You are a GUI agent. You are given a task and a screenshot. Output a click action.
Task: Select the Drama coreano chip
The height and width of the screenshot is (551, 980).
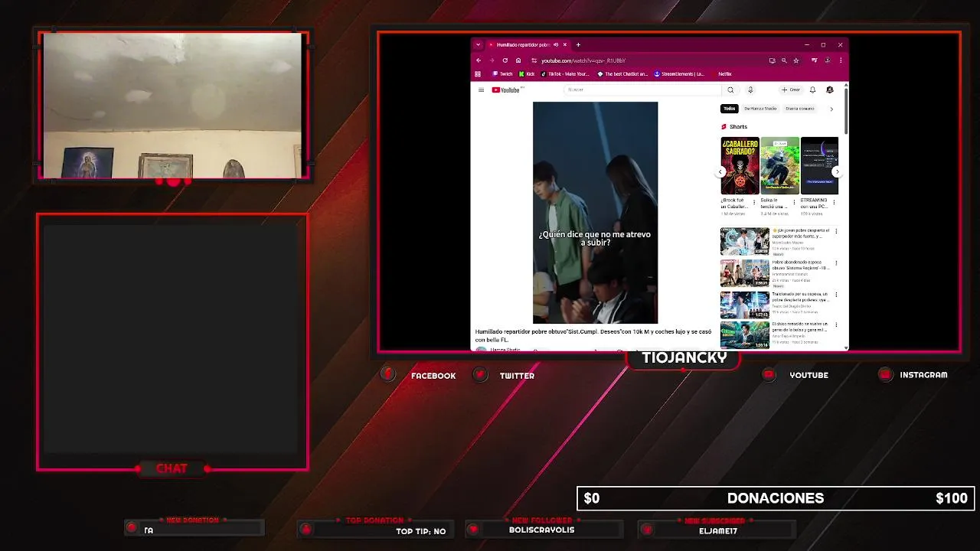(800, 109)
